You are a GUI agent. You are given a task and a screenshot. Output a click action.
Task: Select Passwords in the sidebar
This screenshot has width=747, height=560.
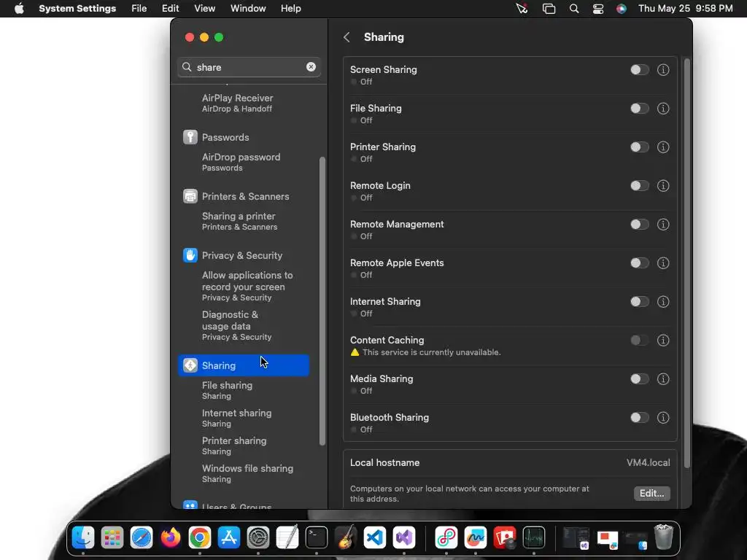244,137
